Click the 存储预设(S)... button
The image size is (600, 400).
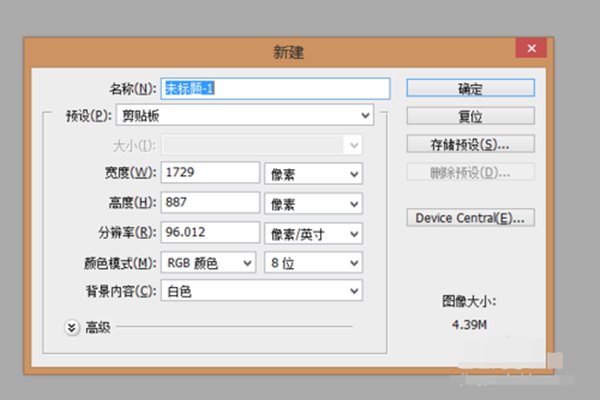(x=470, y=144)
